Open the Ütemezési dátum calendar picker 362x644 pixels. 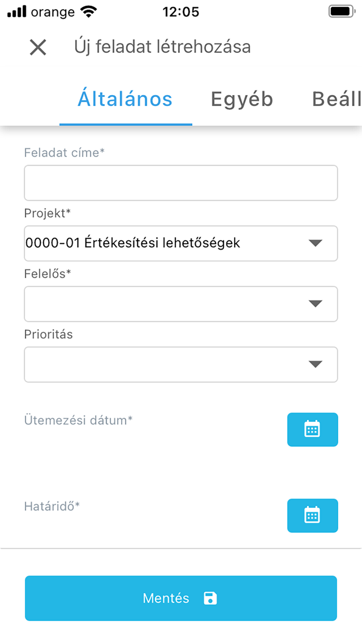point(312,430)
